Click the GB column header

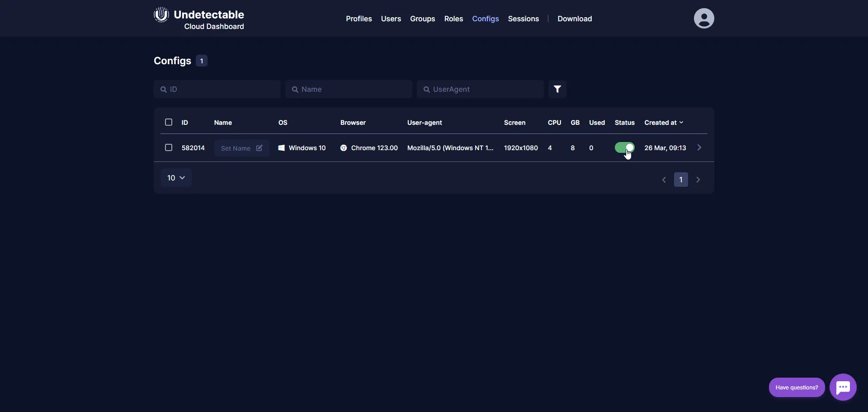pyautogui.click(x=575, y=123)
